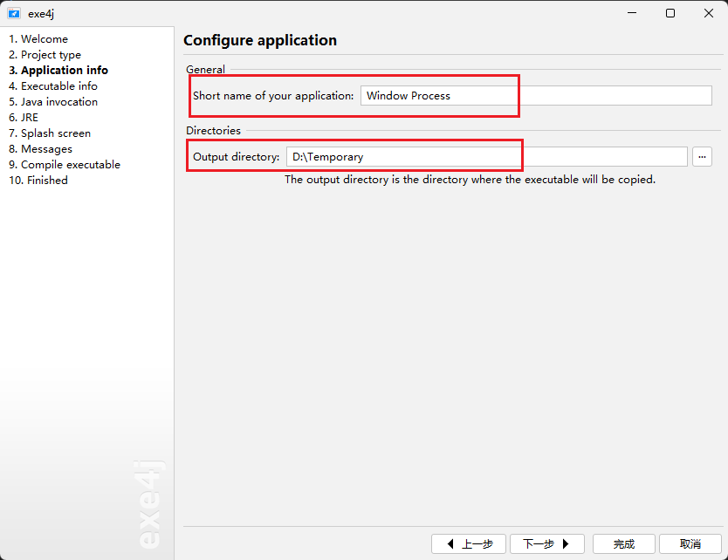728x560 pixels.
Task: Minimize the exe4j window
Action: [632, 13]
